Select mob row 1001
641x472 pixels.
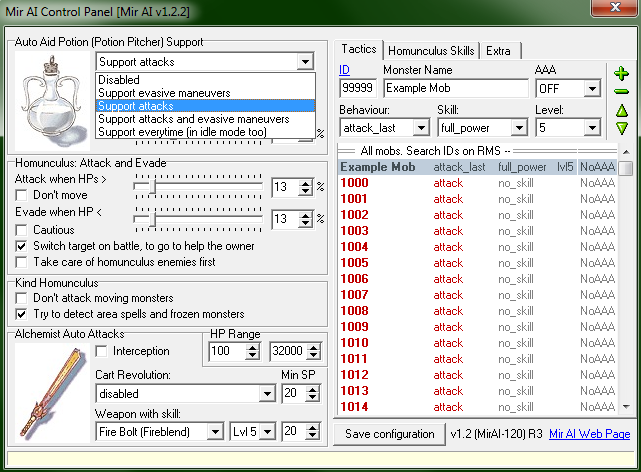[477, 199]
